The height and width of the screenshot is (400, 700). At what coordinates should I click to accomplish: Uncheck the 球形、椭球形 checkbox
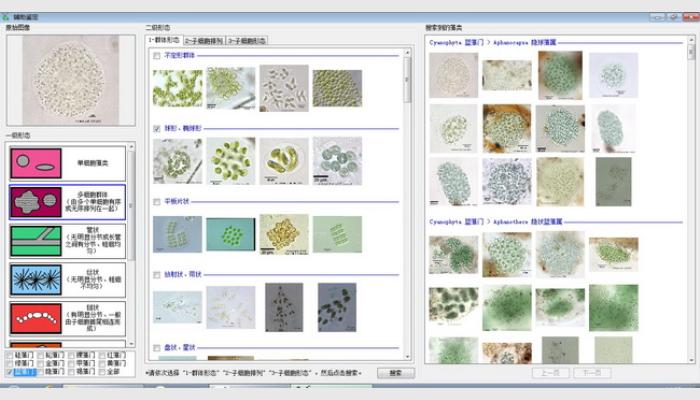coord(156,129)
